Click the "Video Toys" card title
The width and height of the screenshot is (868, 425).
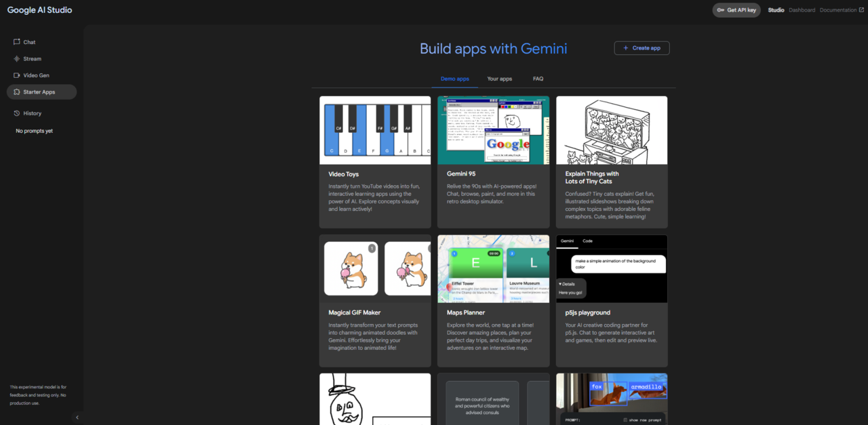pyautogui.click(x=344, y=174)
